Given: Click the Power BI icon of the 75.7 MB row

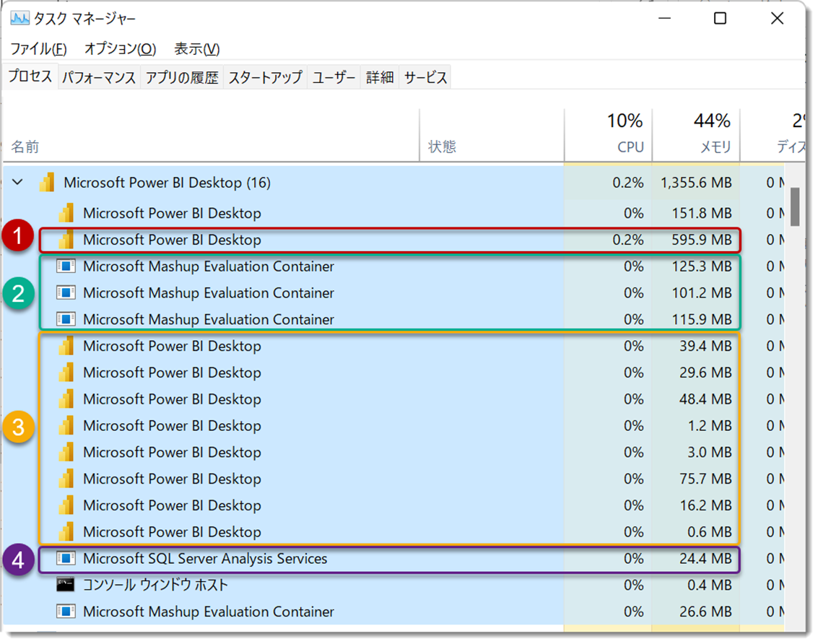Looking at the screenshot, I should click(66, 479).
